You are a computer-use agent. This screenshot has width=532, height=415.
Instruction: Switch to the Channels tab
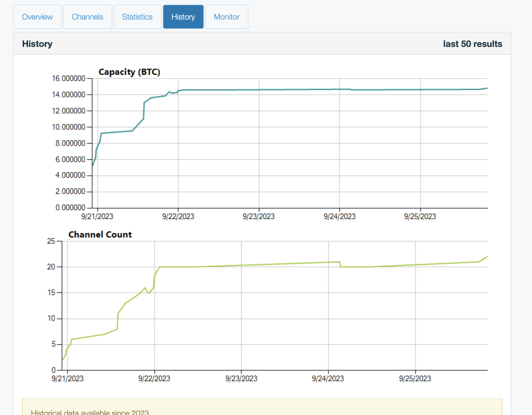coord(87,17)
